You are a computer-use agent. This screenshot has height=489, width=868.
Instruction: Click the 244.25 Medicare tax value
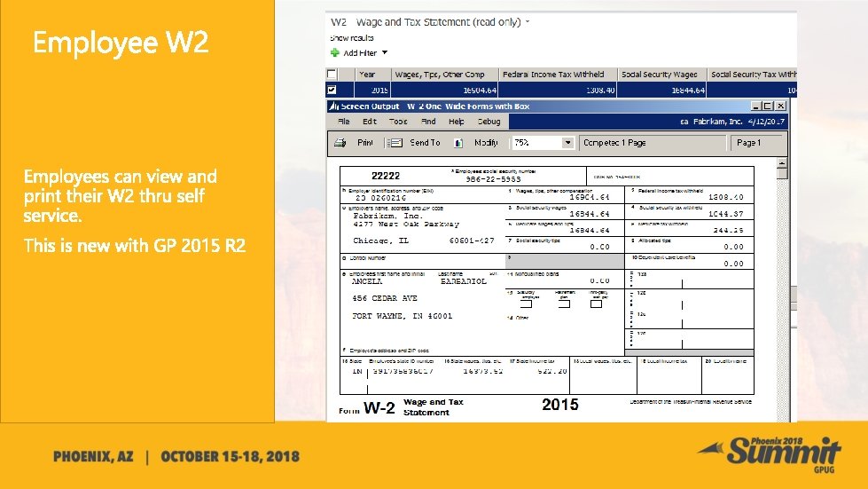(x=729, y=231)
